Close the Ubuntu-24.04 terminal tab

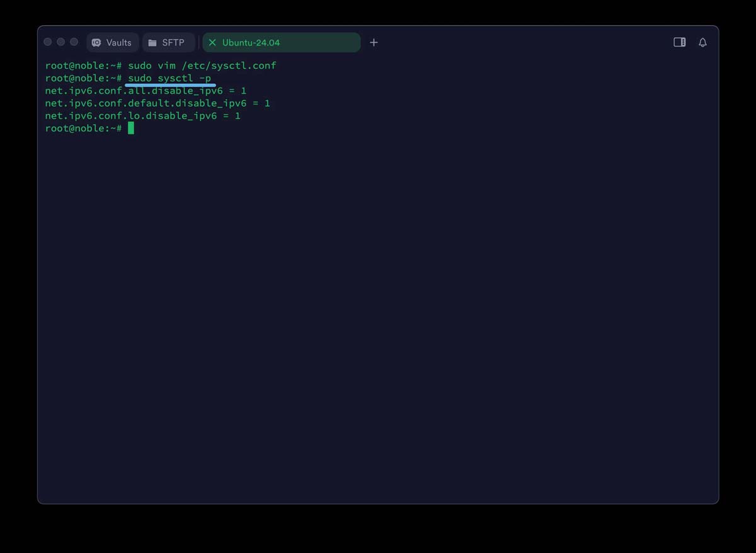(212, 42)
